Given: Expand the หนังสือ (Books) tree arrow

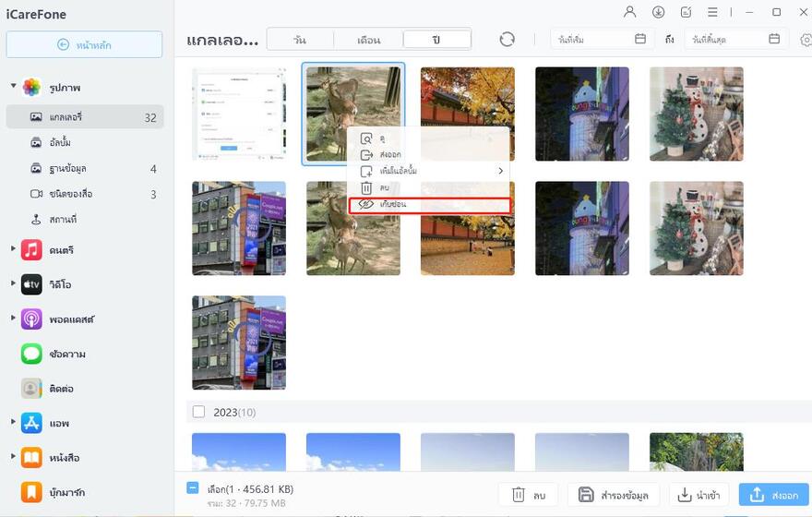Looking at the screenshot, I should click(14, 457).
